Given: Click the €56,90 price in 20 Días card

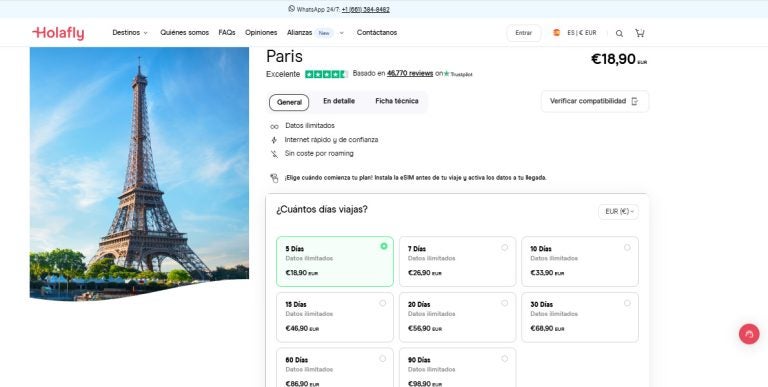Looking at the screenshot, I should tap(424, 329).
